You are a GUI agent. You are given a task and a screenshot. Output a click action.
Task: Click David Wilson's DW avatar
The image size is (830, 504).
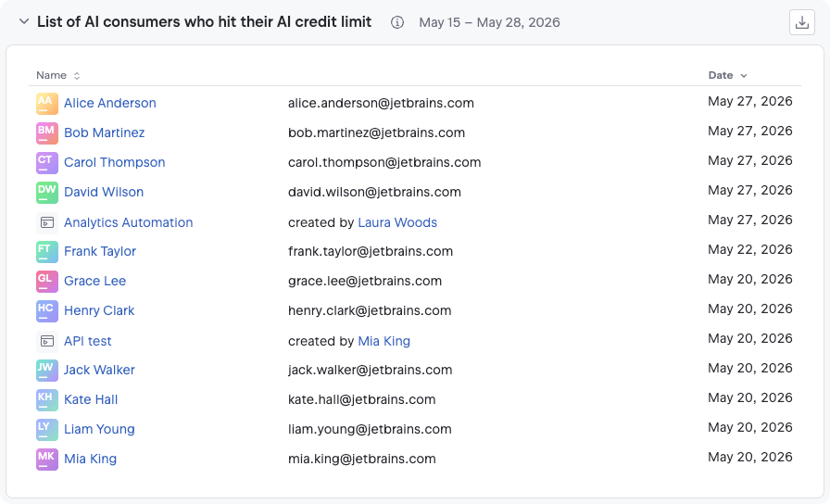click(47, 192)
